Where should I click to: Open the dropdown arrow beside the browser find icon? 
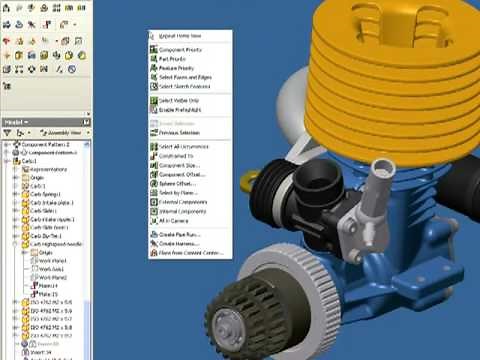point(29,133)
